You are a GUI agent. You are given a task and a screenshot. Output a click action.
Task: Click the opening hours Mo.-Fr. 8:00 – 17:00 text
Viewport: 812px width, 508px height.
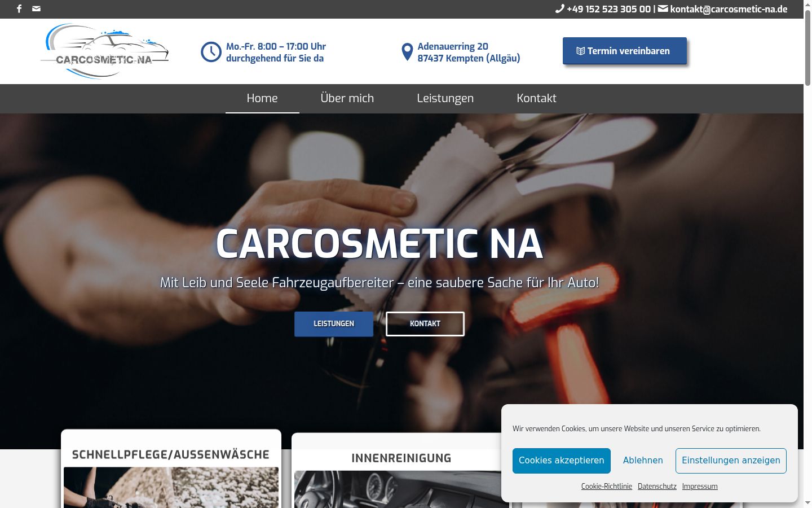point(276,46)
